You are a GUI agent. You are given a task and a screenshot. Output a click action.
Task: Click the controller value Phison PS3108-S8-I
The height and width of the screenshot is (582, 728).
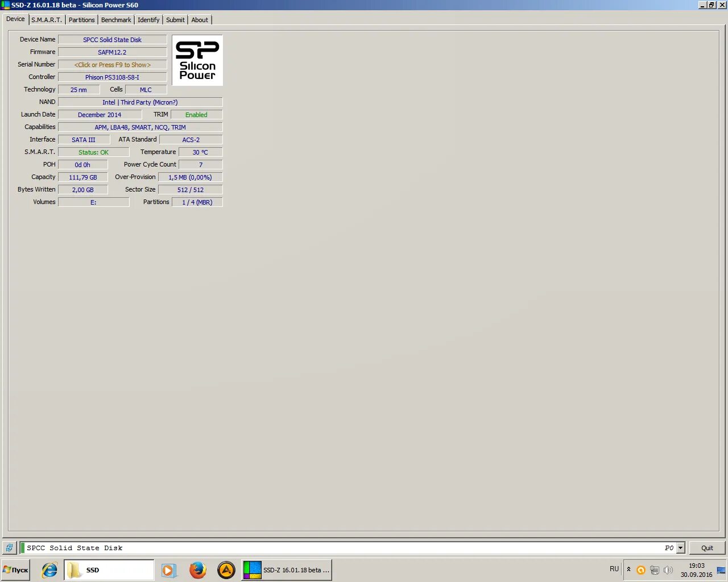pyautogui.click(x=113, y=77)
